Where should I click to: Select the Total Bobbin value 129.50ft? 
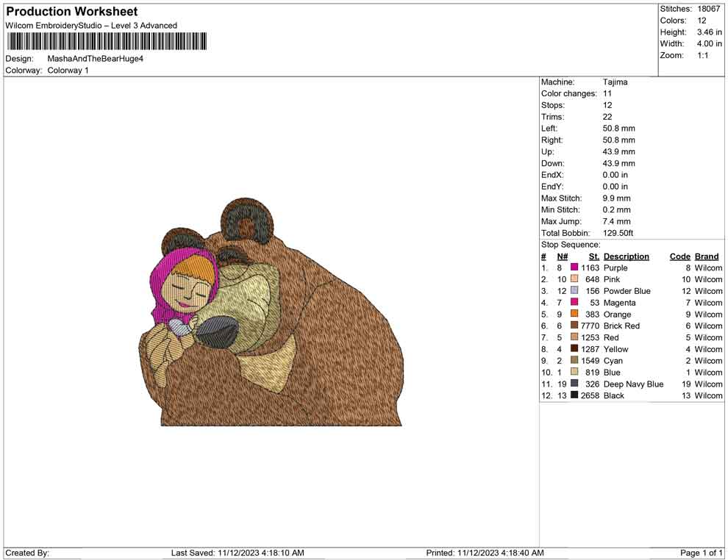coord(620,233)
